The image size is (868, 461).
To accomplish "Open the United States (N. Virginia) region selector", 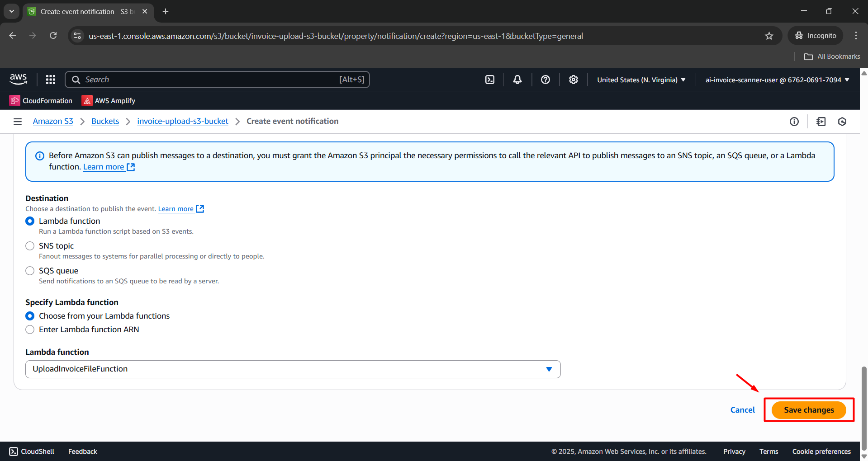I will 641,80.
